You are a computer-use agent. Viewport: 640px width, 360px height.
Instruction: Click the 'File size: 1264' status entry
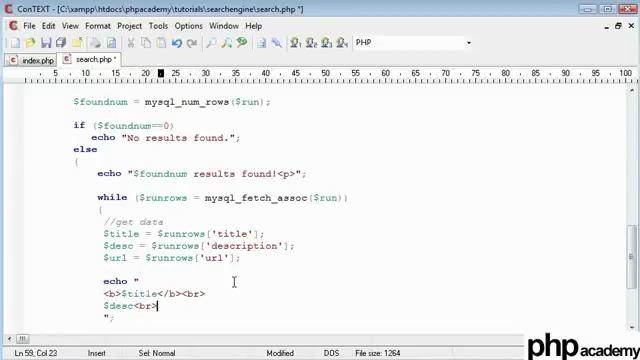pyautogui.click(x=378, y=353)
